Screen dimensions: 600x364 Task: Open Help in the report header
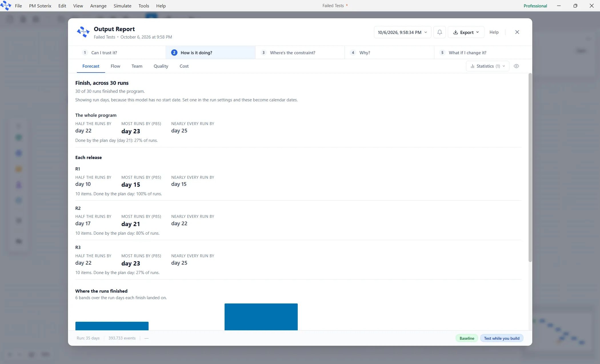(x=494, y=32)
